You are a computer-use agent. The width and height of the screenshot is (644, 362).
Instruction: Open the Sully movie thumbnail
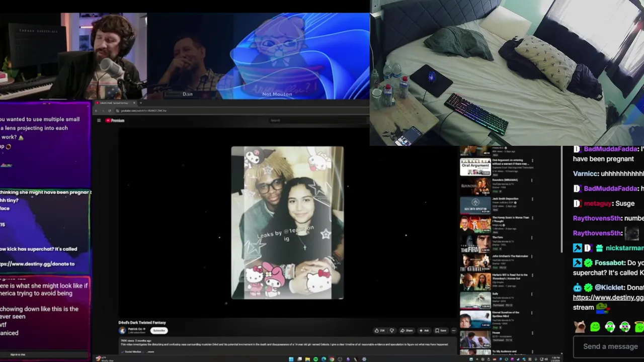coord(475,300)
